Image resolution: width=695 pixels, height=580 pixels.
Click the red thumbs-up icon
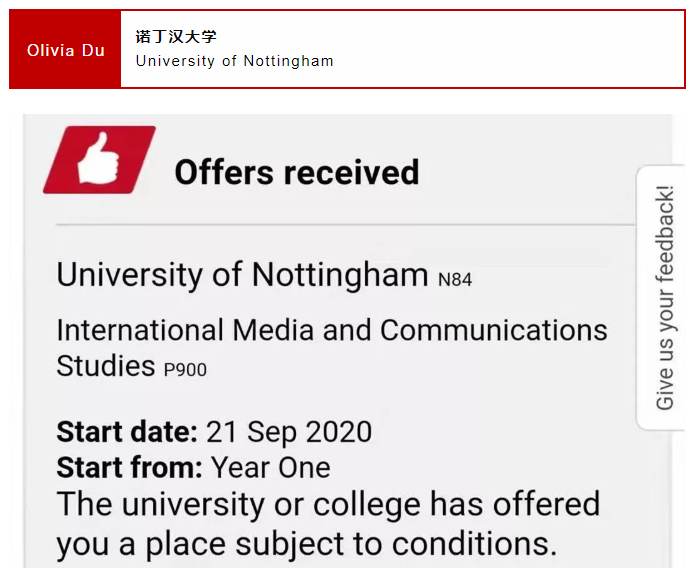tap(99, 160)
